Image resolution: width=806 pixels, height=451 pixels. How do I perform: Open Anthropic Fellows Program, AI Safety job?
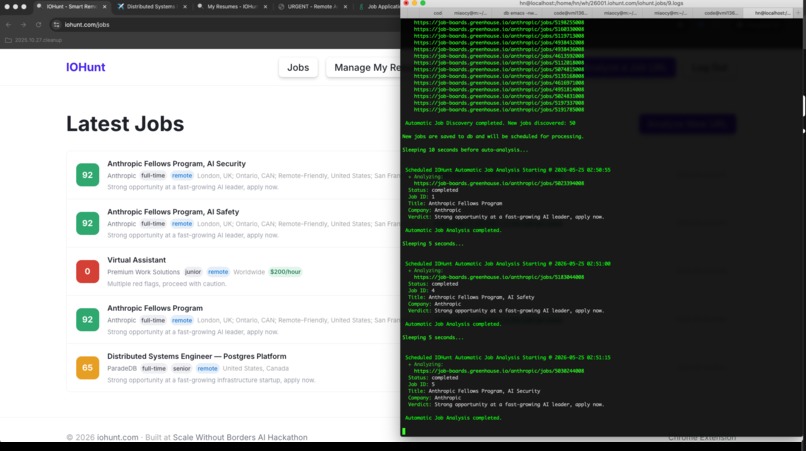pos(173,212)
